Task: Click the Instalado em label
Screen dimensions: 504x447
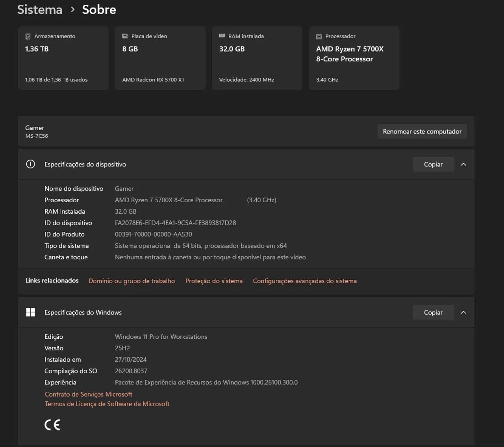Action: point(63,359)
